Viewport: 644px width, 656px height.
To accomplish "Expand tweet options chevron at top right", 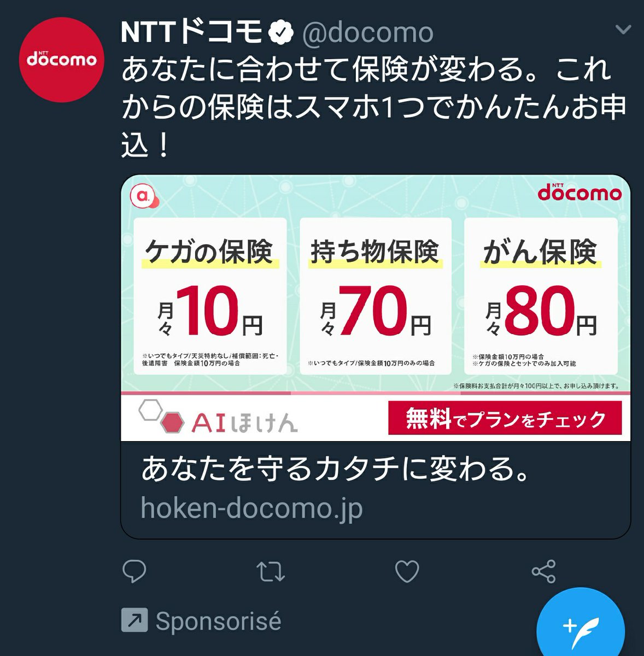I will click(x=623, y=29).
